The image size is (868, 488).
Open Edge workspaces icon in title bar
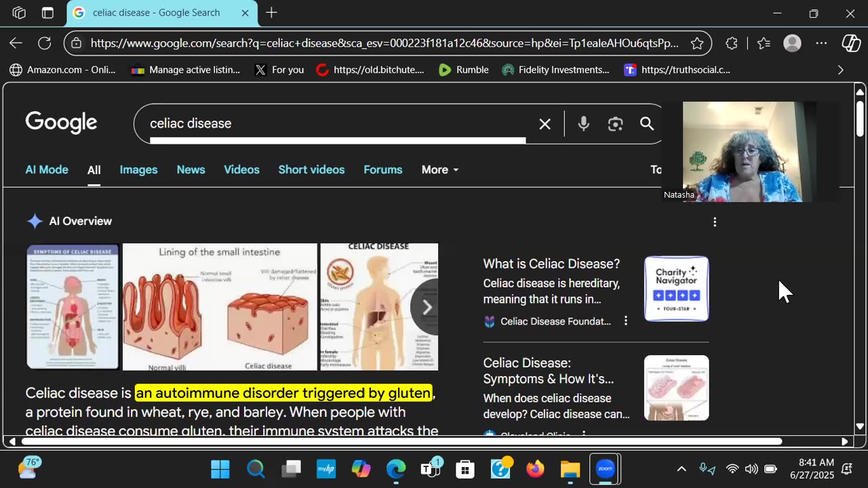point(19,13)
